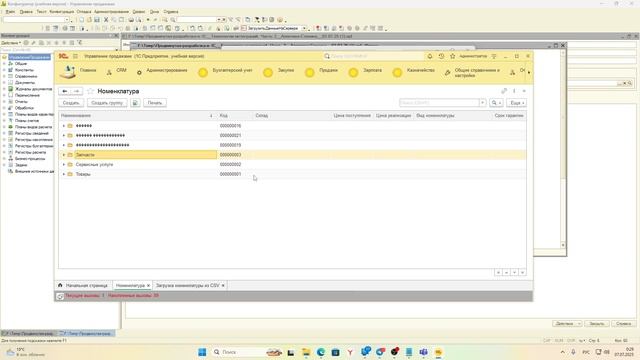
Task: Open the Закупки section
Action: 279,72
